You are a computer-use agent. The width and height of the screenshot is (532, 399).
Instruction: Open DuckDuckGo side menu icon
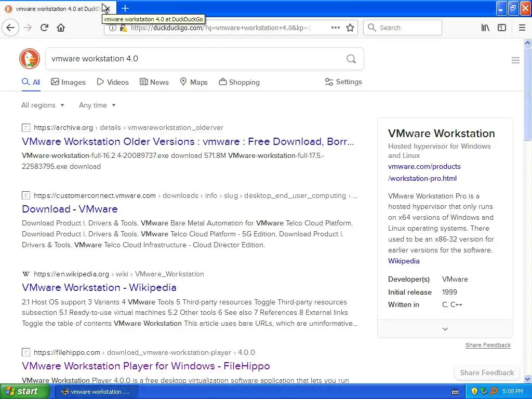515,60
